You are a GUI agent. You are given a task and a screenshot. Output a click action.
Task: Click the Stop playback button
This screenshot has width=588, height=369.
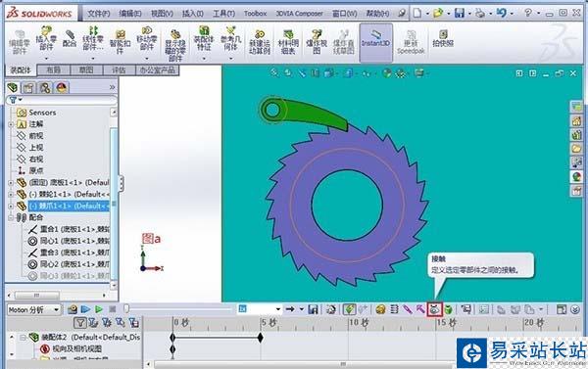tap(112, 309)
